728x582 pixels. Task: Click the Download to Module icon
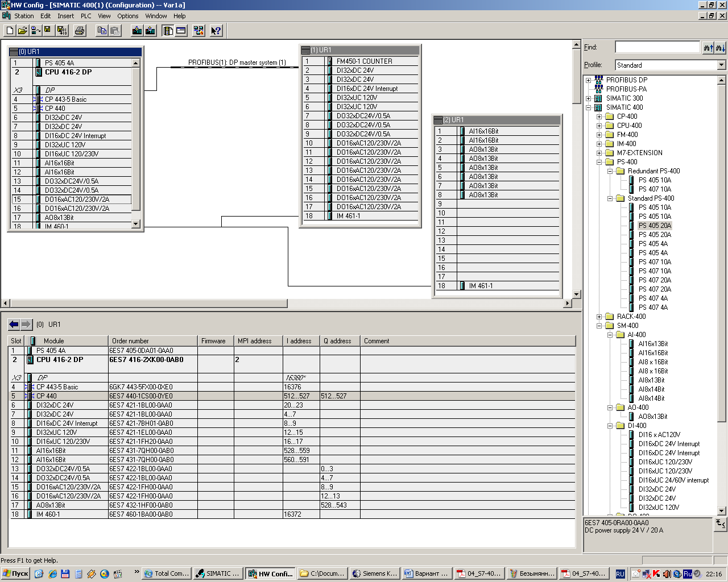click(137, 31)
